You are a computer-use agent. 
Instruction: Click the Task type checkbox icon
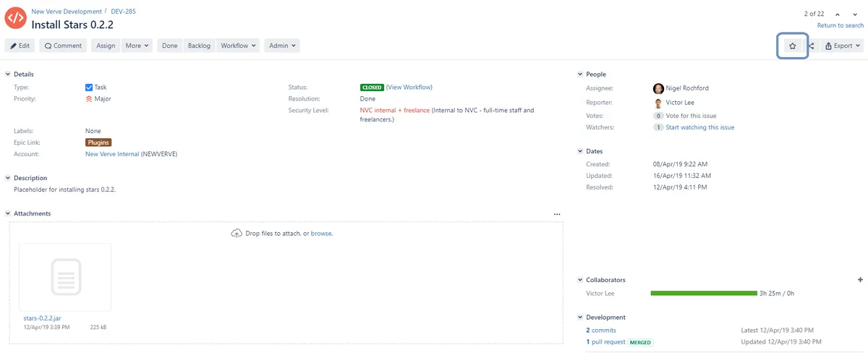tap(89, 88)
